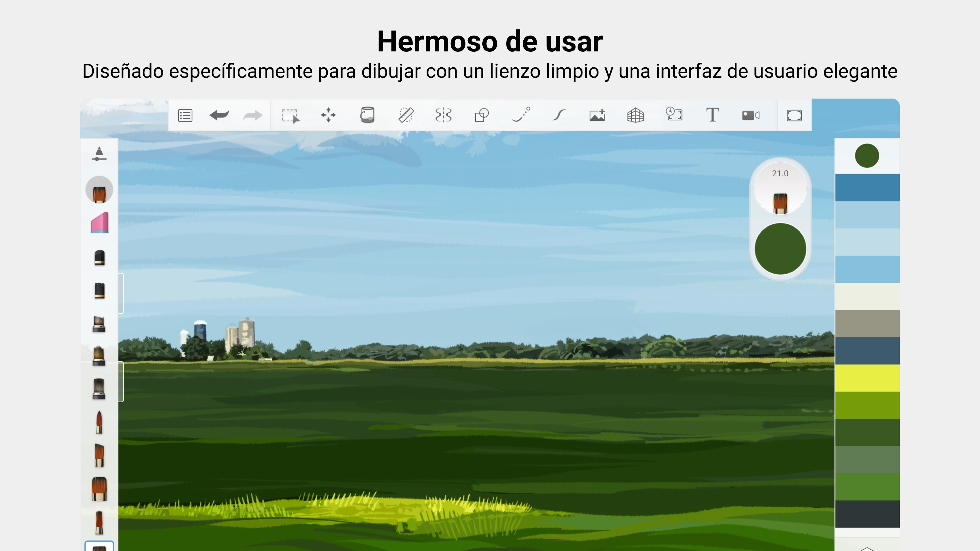
Task: Pick the smooth black marker tip
Action: click(99, 257)
